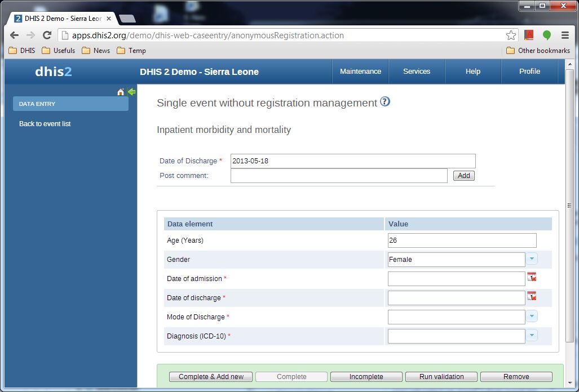
Task: Click the Diagnosis (ICD-10) input field
Action: tap(457, 336)
